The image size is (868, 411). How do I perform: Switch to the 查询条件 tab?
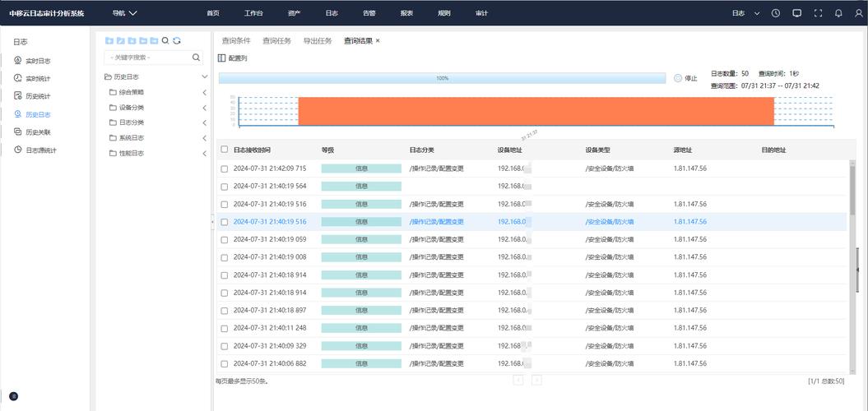click(x=236, y=40)
